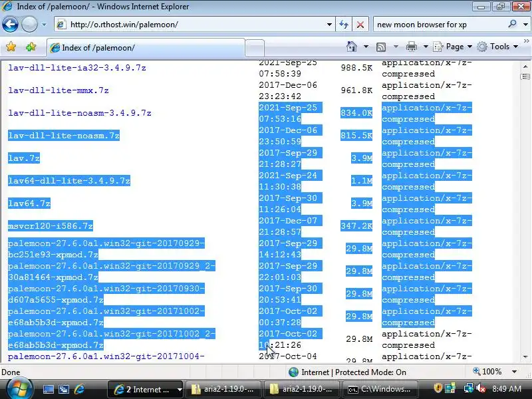Click the RSS Feeds icon
Screen dimensions: 532x399
click(381, 47)
